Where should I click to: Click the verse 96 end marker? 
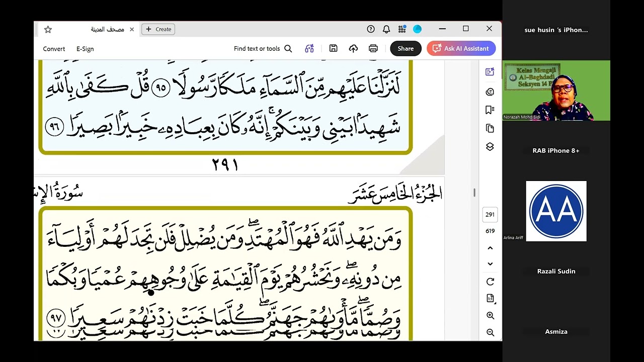(55, 127)
